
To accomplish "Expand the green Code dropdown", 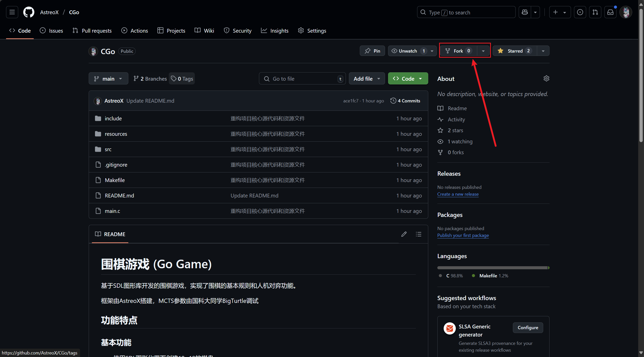I will pos(408,79).
